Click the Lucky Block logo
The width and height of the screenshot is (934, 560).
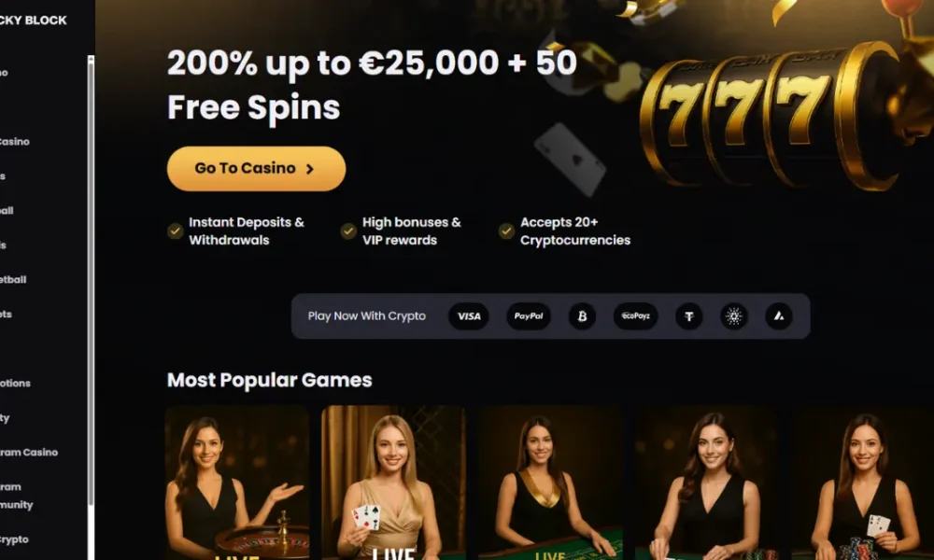click(x=34, y=21)
